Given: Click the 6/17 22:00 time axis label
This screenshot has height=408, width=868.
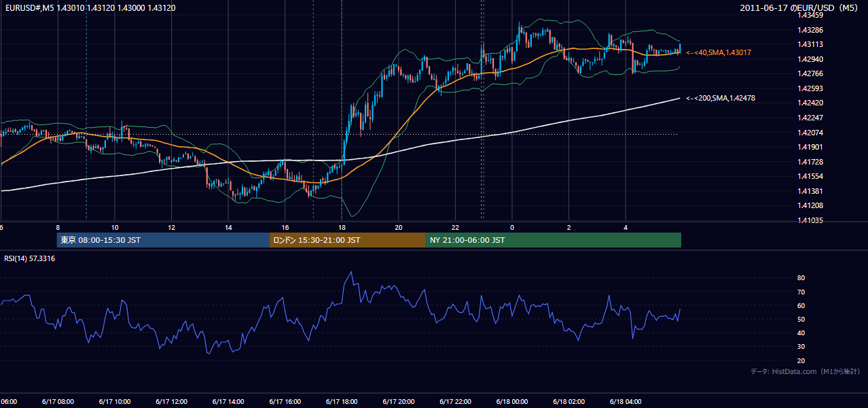Looking at the screenshot, I should pos(455,401).
